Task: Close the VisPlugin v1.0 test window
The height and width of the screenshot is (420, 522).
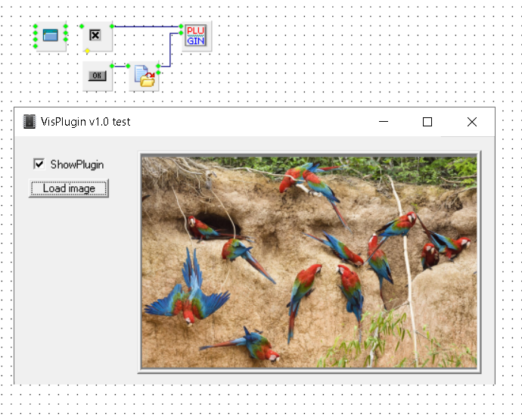Action: (472, 122)
